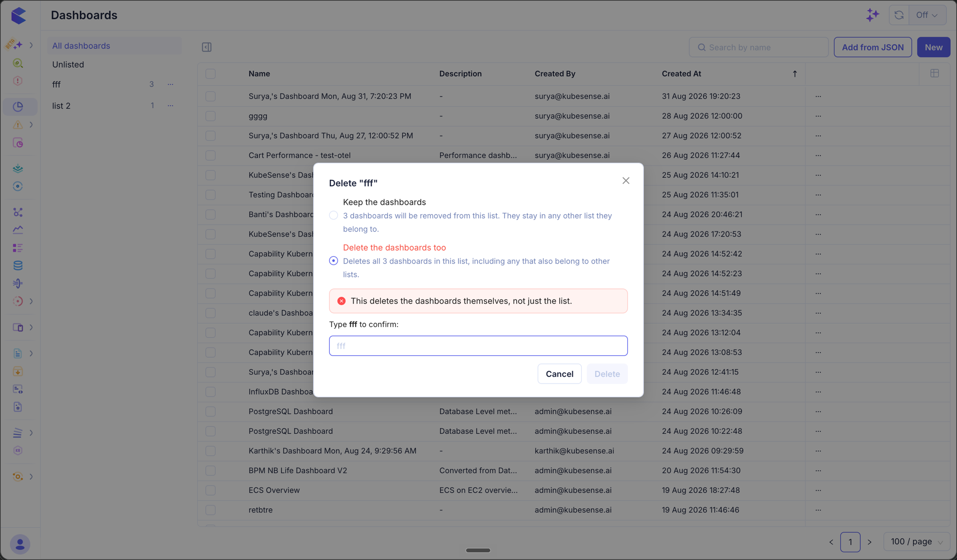The width and height of the screenshot is (957, 560).
Task: Open the 100 / page dropdown
Action: click(917, 542)
